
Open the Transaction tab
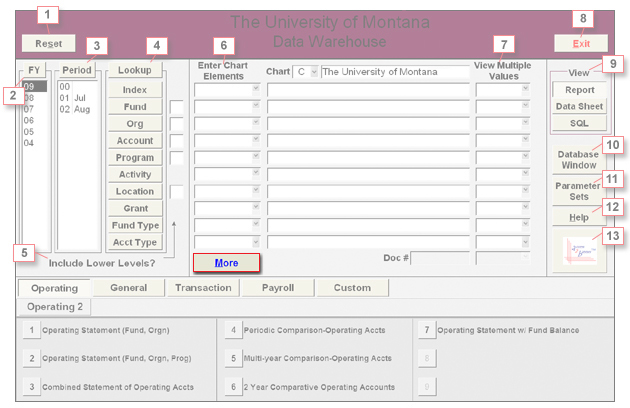pos(203,288)
